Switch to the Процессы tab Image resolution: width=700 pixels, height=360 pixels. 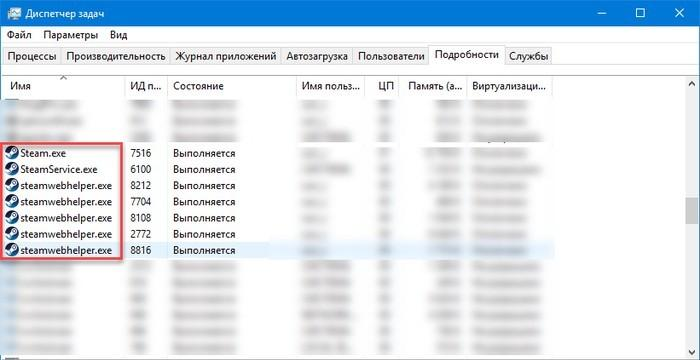point(32,56)
